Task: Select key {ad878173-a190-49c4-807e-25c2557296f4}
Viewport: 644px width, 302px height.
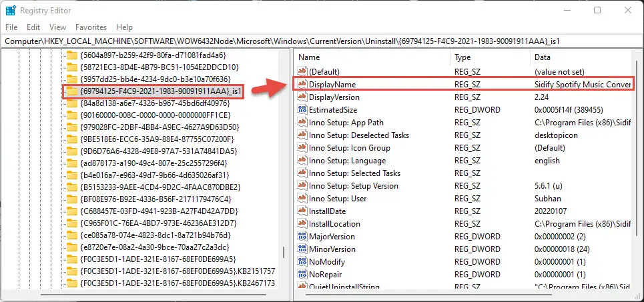Action: 153,163
